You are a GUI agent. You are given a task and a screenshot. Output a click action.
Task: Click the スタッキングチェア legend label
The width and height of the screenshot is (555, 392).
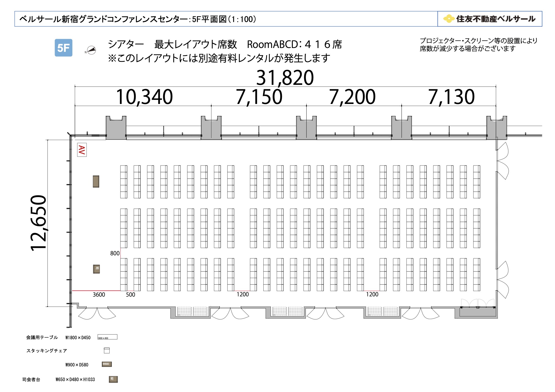tap(47, 351)
